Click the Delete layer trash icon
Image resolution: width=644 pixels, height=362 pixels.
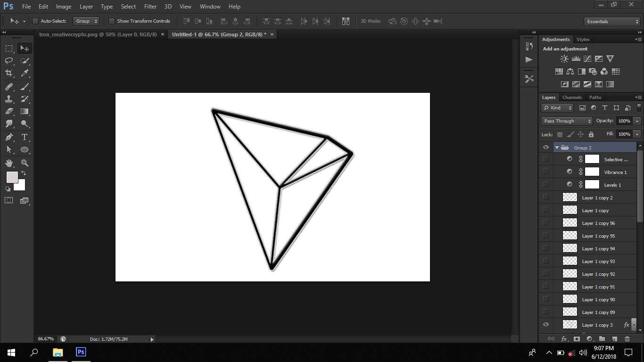pyautogui.click(x=627, y=339)
